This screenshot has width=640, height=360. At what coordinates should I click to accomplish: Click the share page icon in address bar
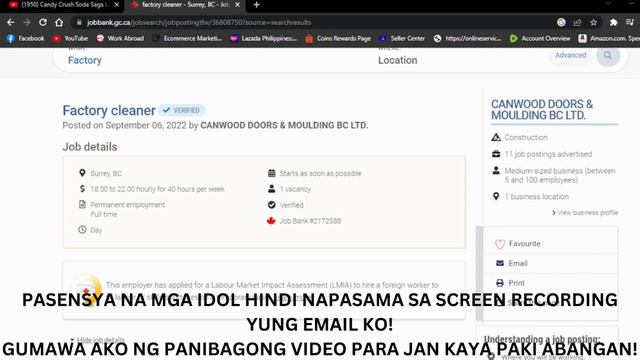tap(577, 22)
